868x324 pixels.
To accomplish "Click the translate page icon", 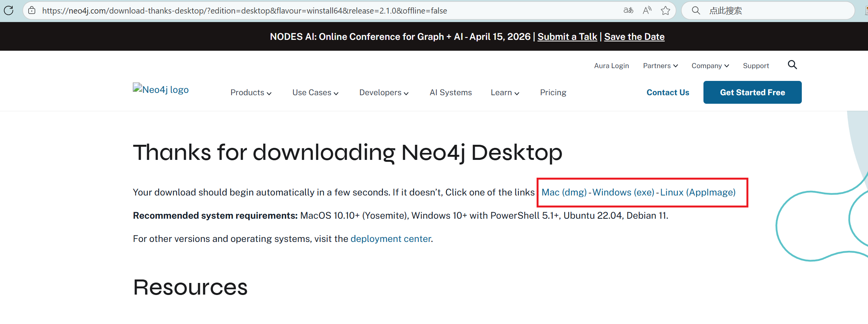I will pos(628,10).
